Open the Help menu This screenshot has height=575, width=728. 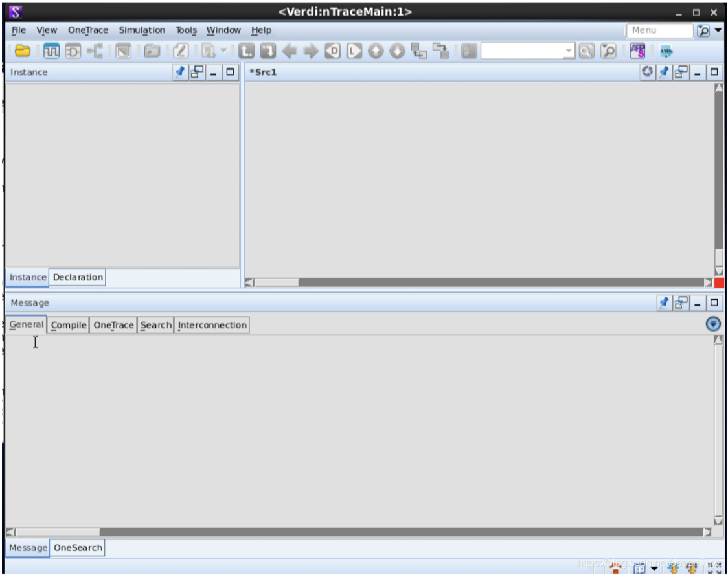(261, 30)
